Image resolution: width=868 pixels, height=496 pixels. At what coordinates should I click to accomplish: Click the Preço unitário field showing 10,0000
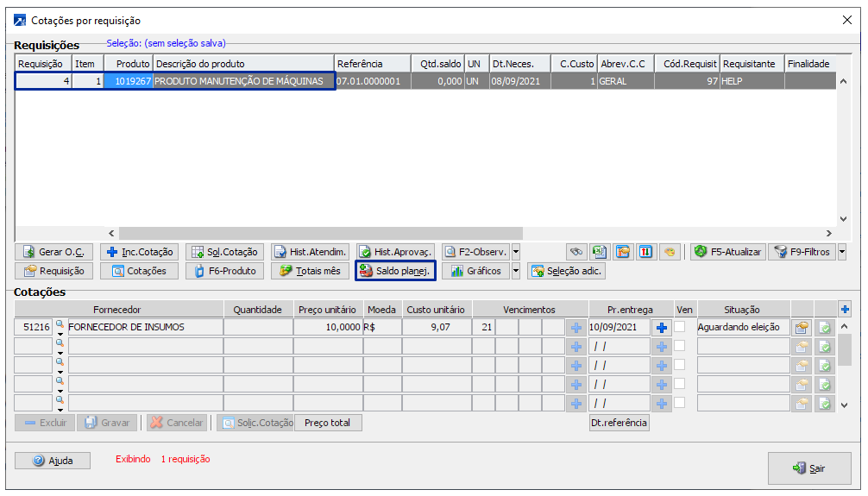coord(328,328)
